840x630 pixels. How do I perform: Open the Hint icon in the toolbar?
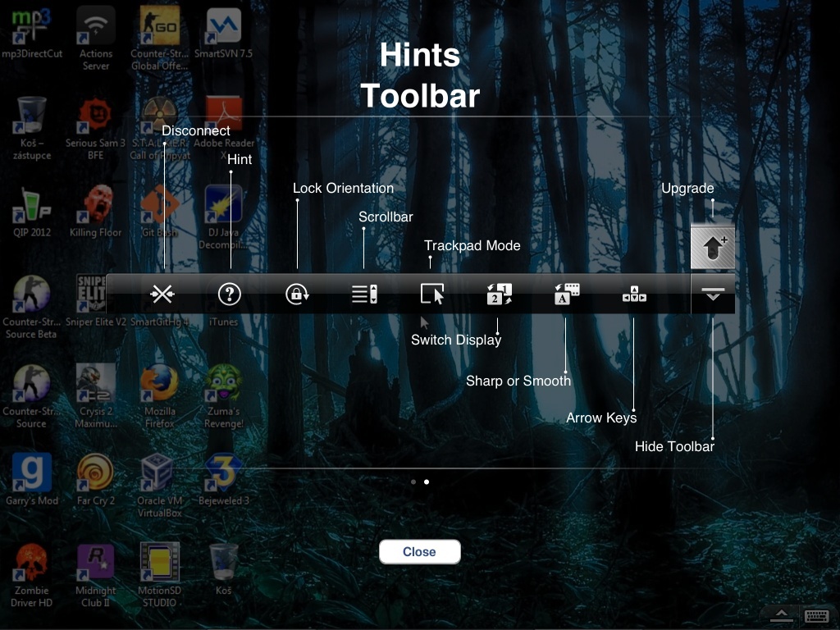click(x=229, y=294)
